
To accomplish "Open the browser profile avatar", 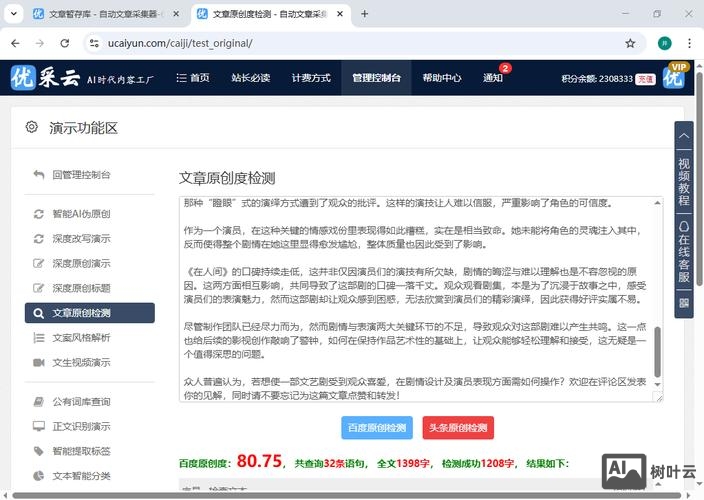I will click(x=665, y=43).
